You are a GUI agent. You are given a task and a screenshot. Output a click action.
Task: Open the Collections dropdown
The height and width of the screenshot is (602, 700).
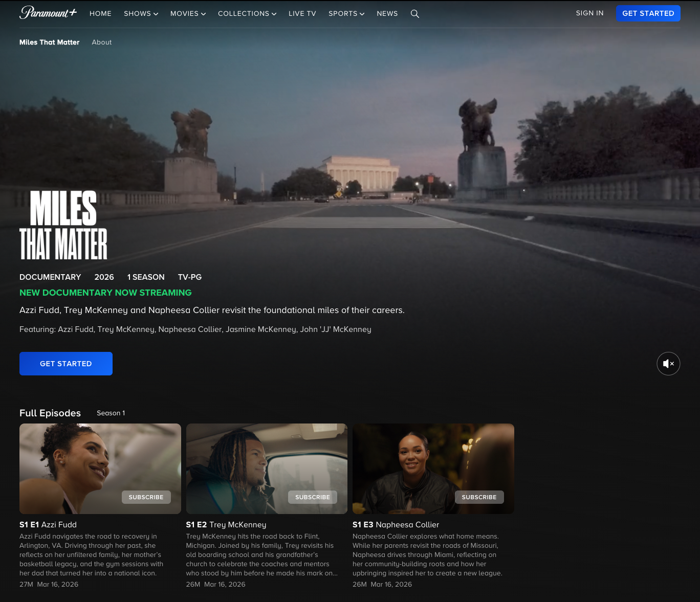point(247,14)
